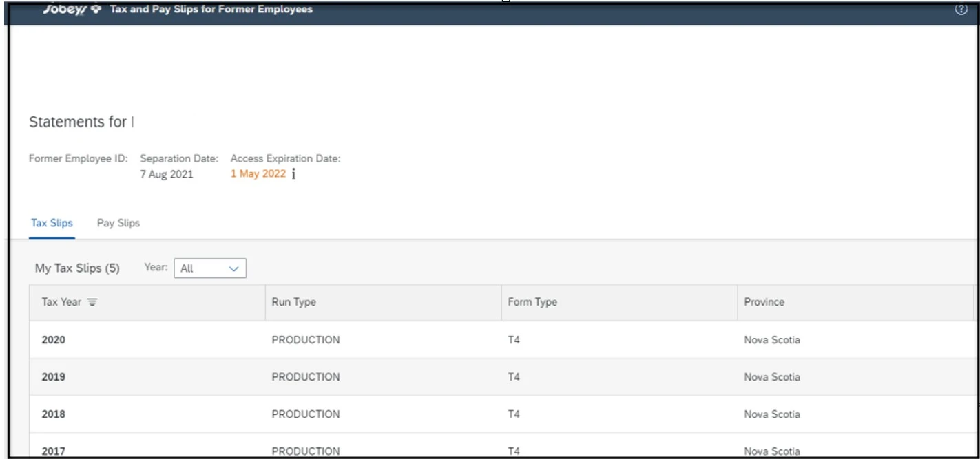Expand the Year dropdown chevron arrow
The image size is (980, 459).
(233, 269)
